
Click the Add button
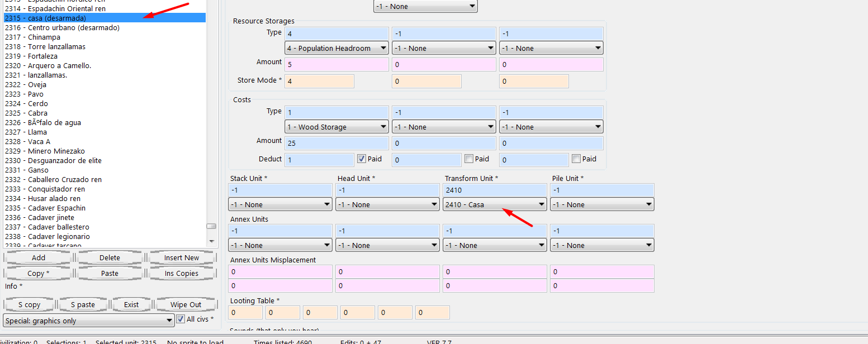pos(39,258)
